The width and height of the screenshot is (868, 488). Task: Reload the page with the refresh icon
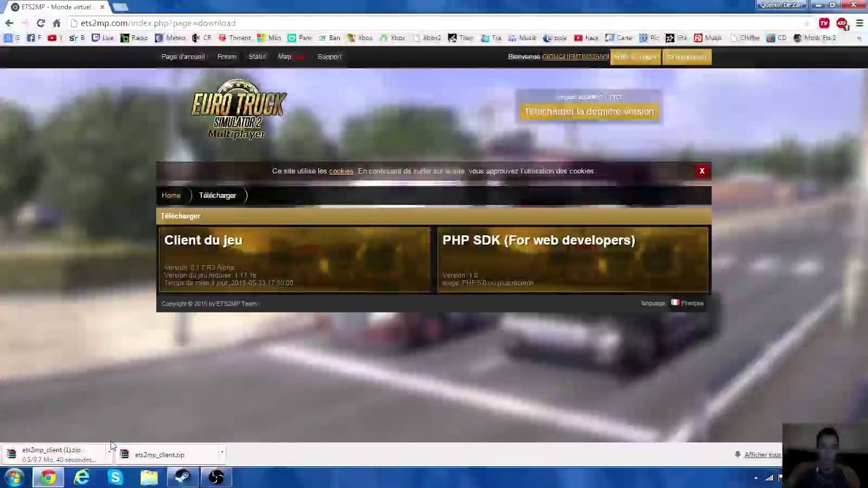tap(41, 23)
